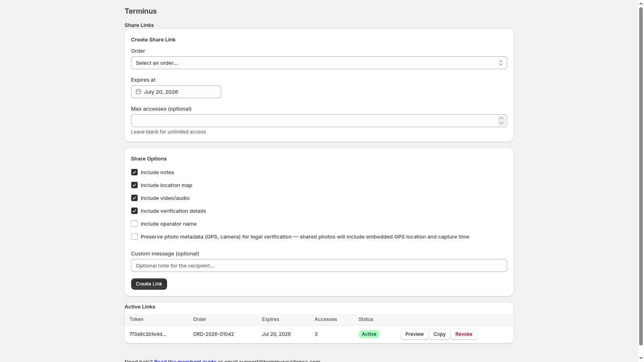Click the Active status badge
Screen dimensions: 644x362
369,334
